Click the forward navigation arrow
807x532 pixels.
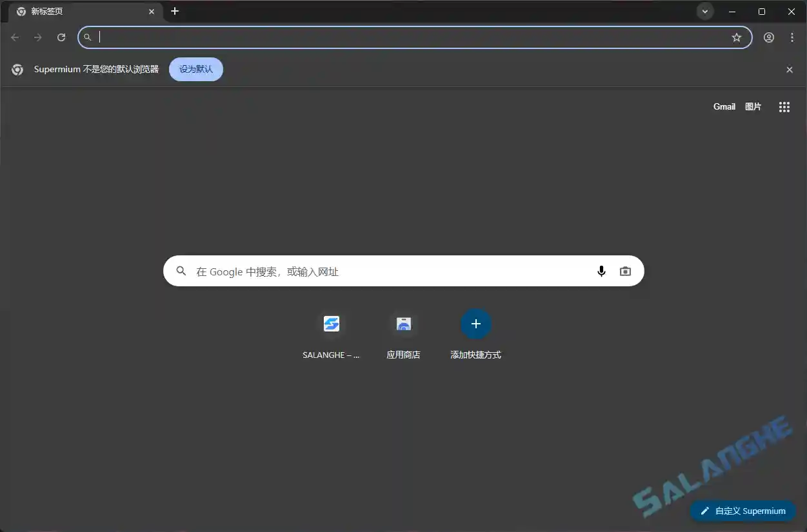click(x=37, y=37)
